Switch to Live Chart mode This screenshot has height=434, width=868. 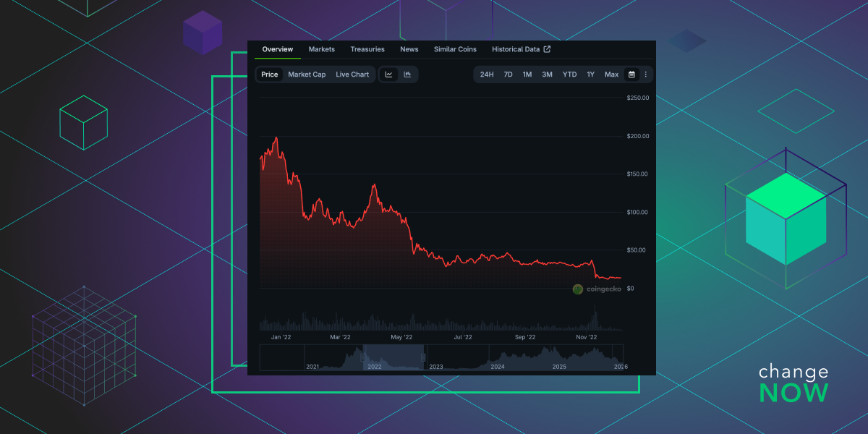pyautogui.click(x=352, y=75)
